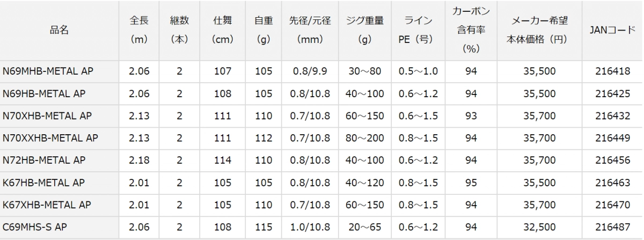Click the 品名 column header

click(x=60, y=31)
